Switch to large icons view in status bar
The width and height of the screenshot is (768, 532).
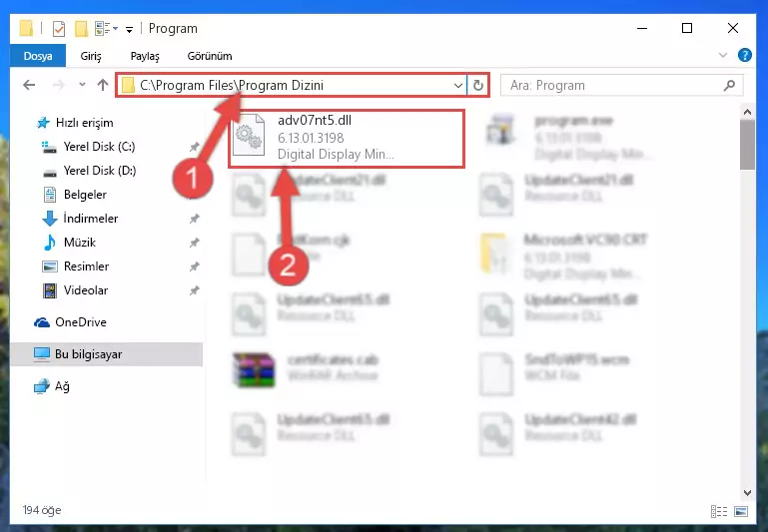coord(741,511)
